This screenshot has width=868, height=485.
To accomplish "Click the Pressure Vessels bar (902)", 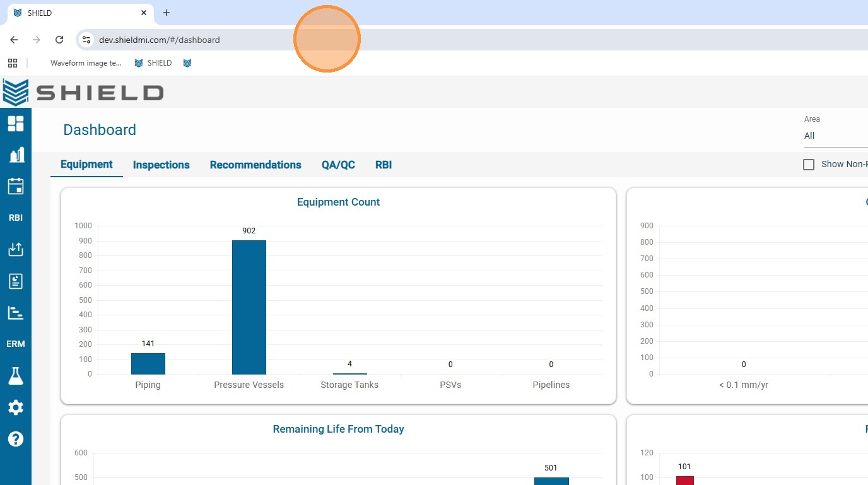I will (249, 307).
